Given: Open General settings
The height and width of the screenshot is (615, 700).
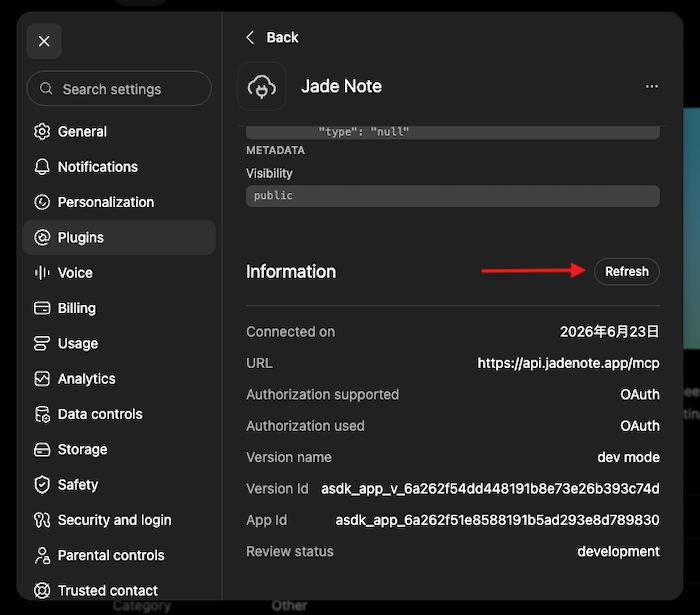Looking at the screenshot, I should (x=119, y=132).
